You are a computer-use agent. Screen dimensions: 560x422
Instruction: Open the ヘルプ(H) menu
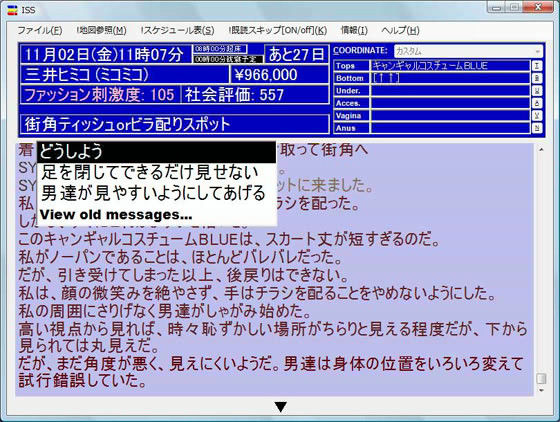[x=400, y=30]
